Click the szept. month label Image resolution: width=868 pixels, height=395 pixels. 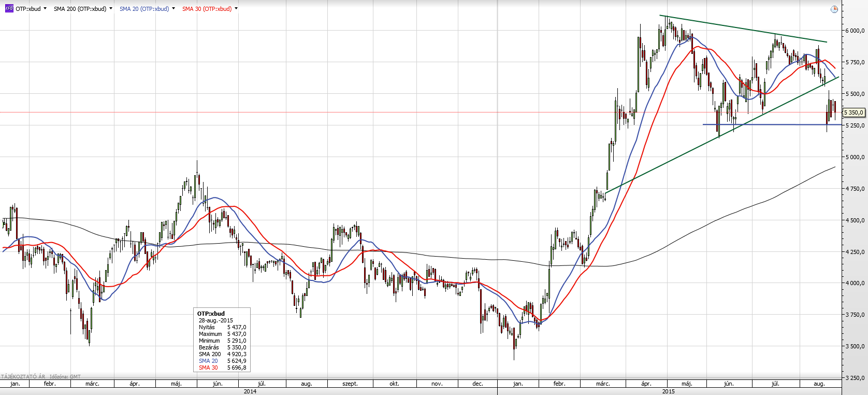[x=350, y=384]
